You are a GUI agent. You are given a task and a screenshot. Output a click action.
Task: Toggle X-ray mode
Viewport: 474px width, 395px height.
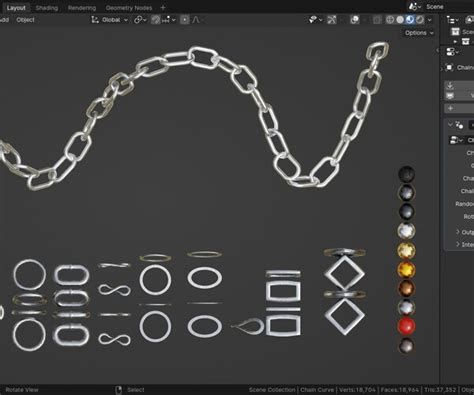pyautogui.click(x=377, y=20)
